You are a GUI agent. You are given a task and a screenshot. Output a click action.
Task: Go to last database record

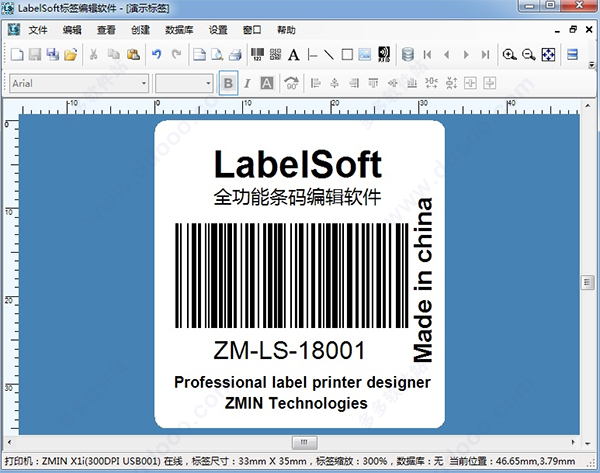click(x=485, y=55)
